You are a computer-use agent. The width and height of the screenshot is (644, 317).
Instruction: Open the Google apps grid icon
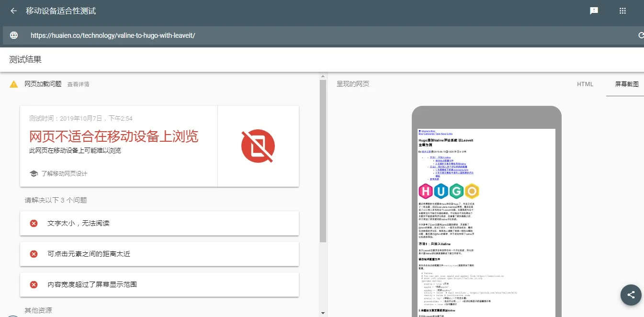click(622, 11)
